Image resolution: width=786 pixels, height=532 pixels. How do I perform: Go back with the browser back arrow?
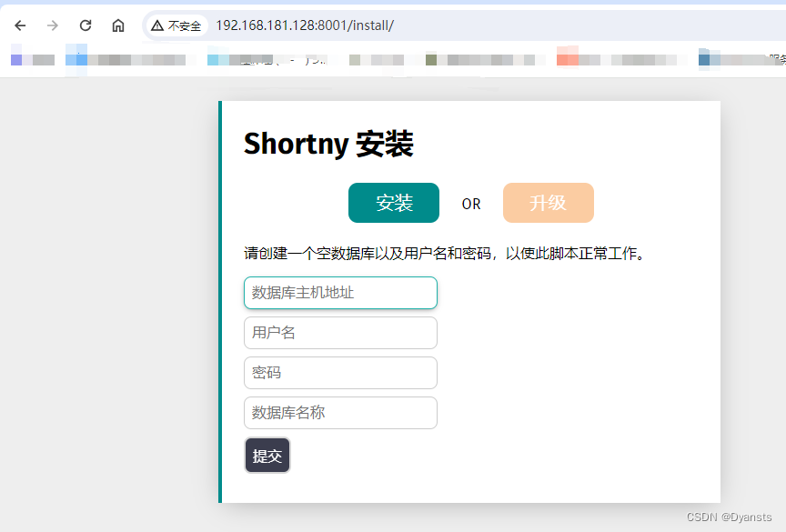click(x=20, y=25)
